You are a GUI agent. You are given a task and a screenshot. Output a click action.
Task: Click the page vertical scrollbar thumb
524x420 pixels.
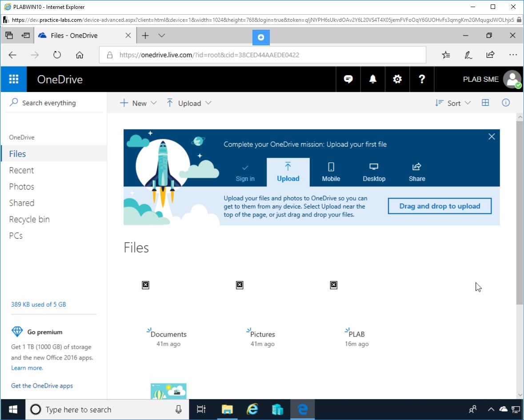(x=519, y=212)
